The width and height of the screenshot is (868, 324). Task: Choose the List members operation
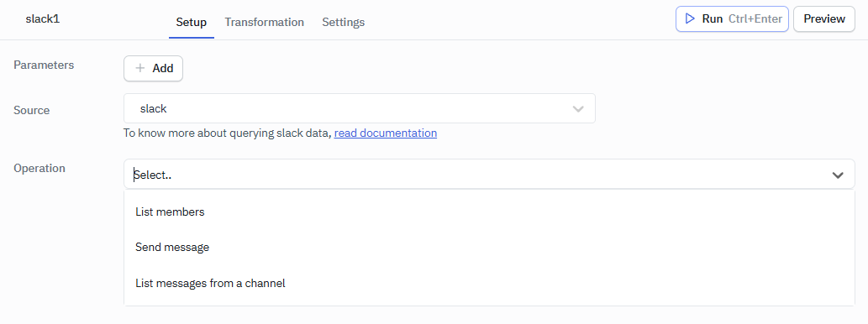tap(489, 212)
